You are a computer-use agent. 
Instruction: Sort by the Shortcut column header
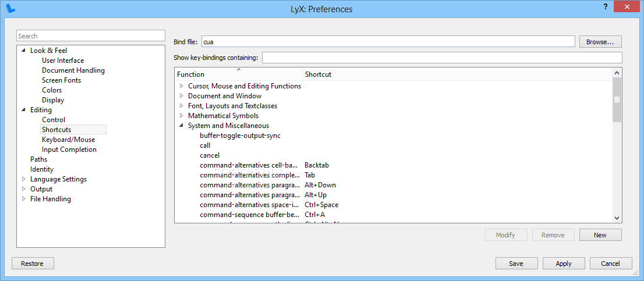pos(457,74)
